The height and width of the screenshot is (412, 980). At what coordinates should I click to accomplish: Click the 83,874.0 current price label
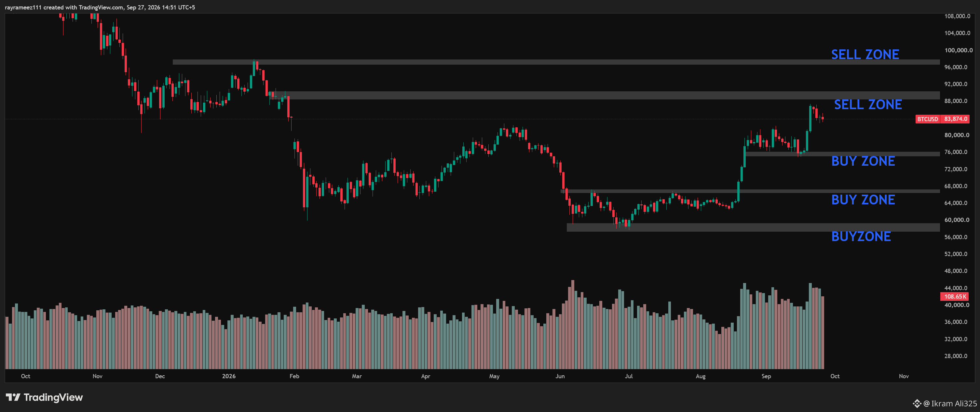[955, 119]
